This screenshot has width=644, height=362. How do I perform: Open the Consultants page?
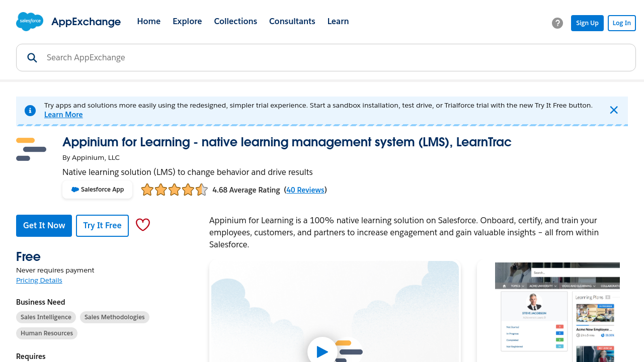(292, 21)
